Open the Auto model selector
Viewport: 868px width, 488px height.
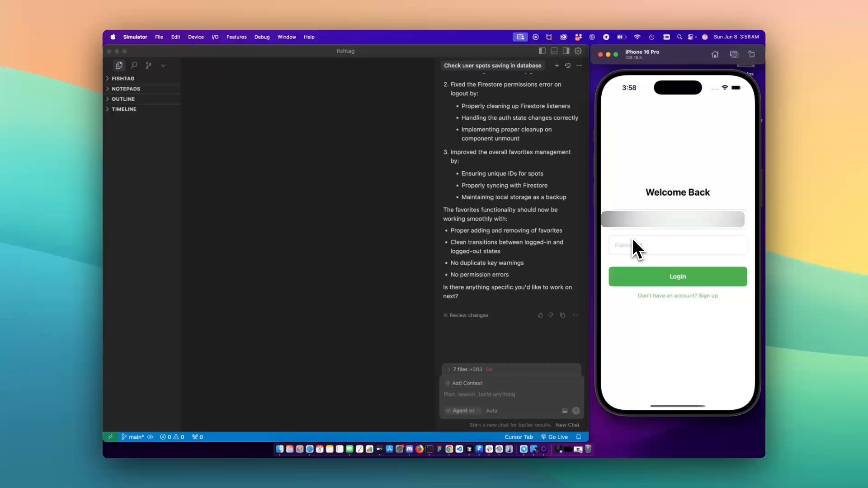tap(491, 411)
